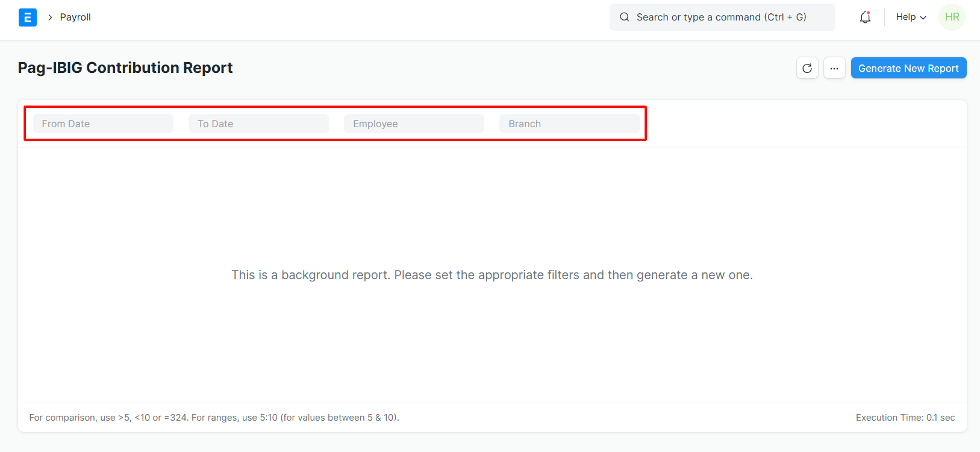Viewport: 980px width, 452px height.
Task: Click the Pag-IBIG Contribution Report title
Action: tap(125, 67)
